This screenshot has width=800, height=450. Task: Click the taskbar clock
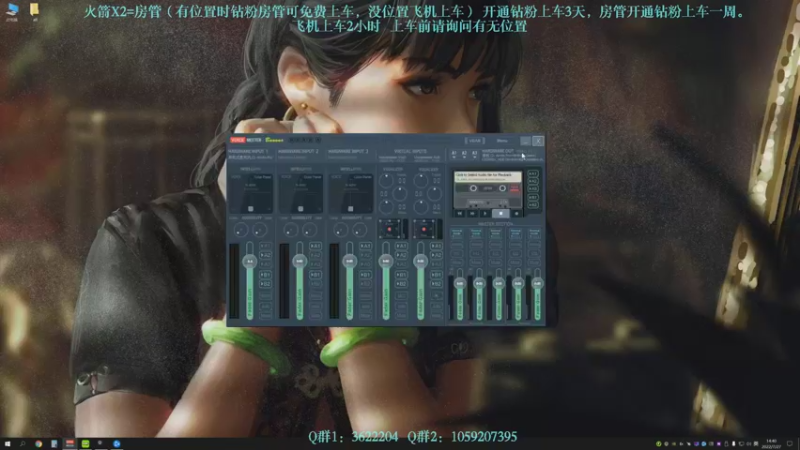tap(771, 444)
